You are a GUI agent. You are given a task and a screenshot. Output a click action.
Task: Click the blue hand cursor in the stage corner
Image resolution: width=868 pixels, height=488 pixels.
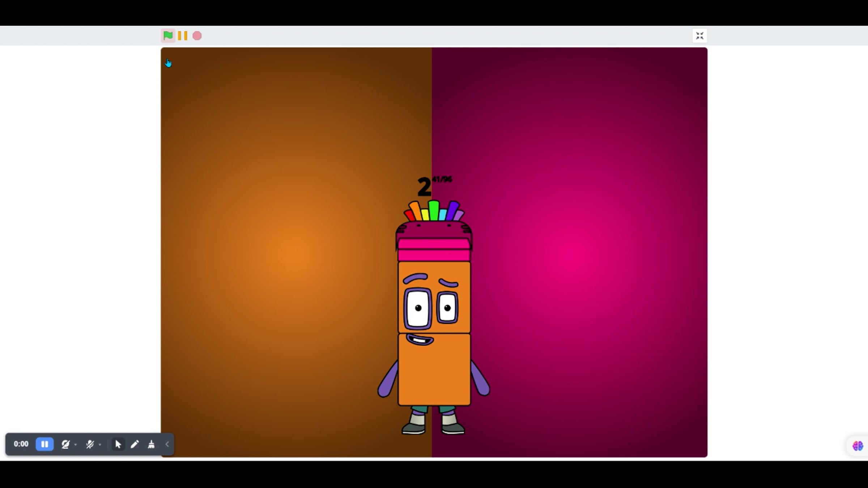[168, 63]
